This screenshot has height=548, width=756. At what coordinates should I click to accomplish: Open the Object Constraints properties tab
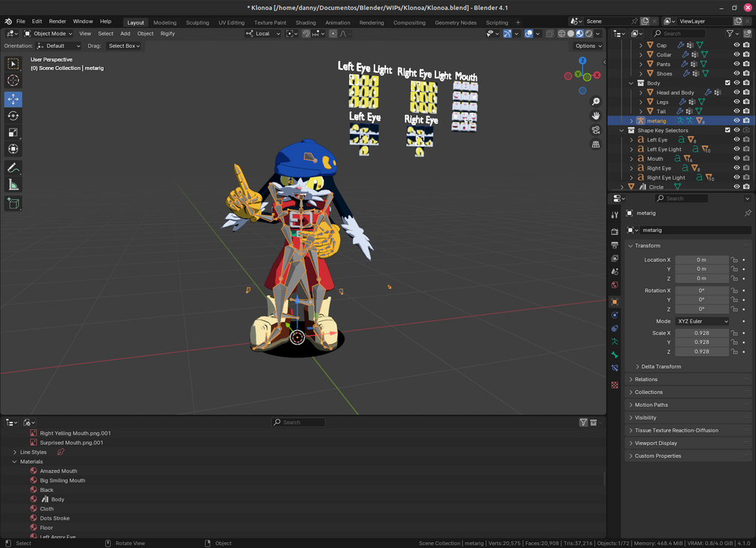(615, 328)
